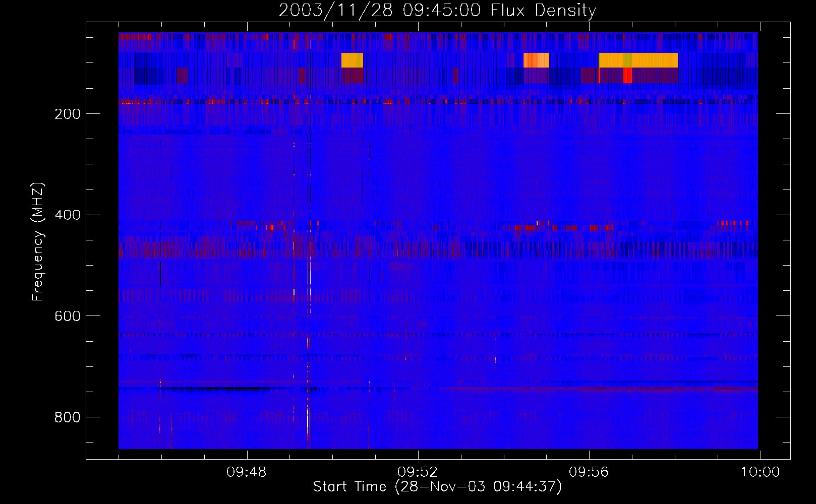
Task: Click the 600 frequency tick label
Action: [x=68, y=316]
